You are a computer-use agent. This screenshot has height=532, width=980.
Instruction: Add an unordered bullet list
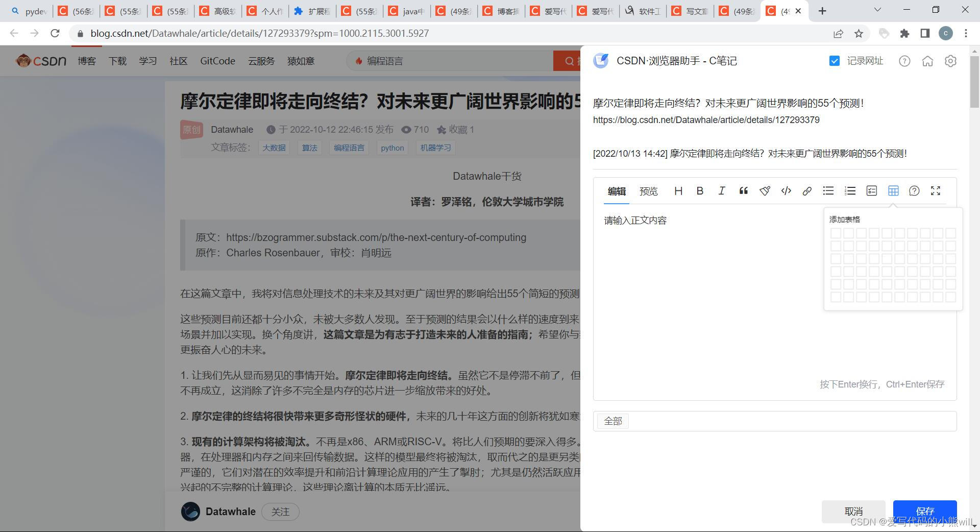(x=828, y=191)
